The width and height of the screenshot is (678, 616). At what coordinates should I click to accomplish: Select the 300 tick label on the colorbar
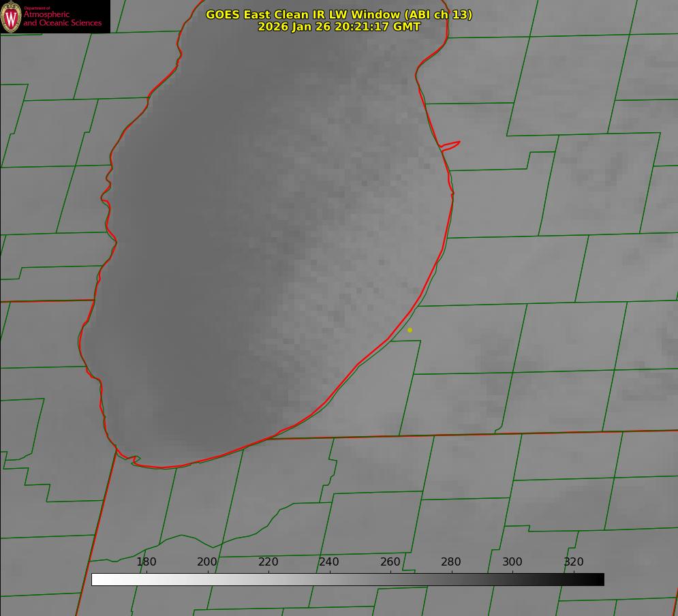(x=512, y=562)
